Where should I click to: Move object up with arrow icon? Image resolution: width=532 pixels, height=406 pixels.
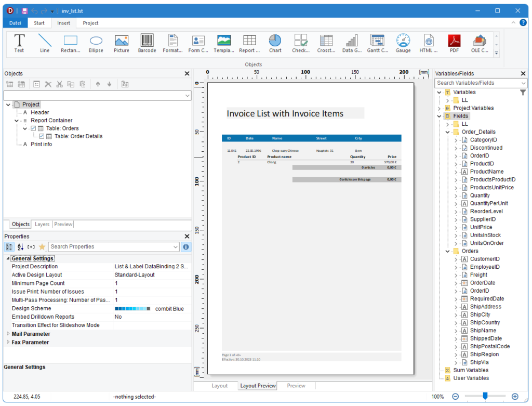[98, 84]
